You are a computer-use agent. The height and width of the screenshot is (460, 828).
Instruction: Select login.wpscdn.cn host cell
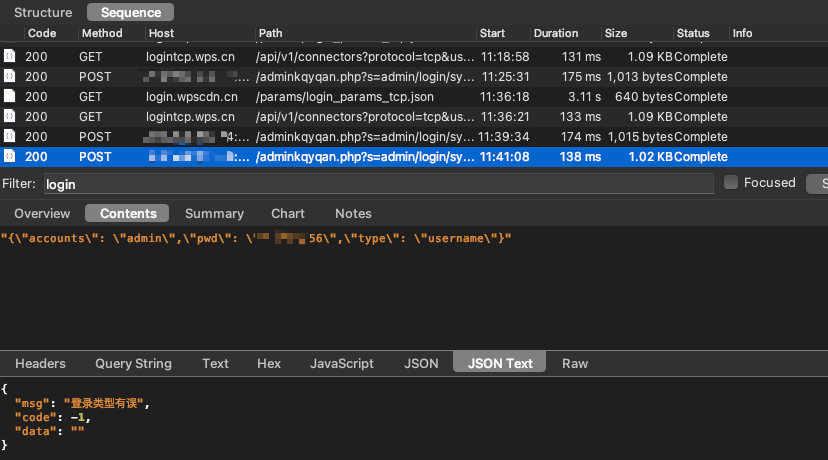192,97
